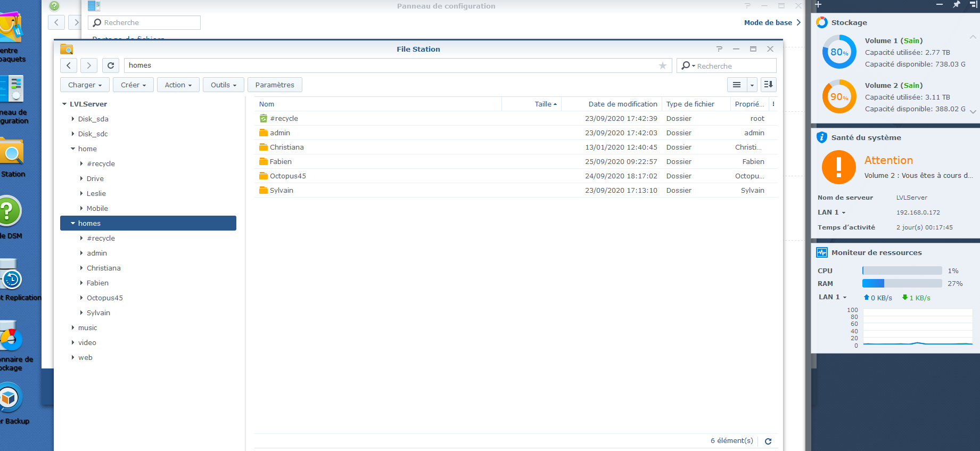Select the web folder in tree
This screenshot has height=451, width=980.
(85, 357)
